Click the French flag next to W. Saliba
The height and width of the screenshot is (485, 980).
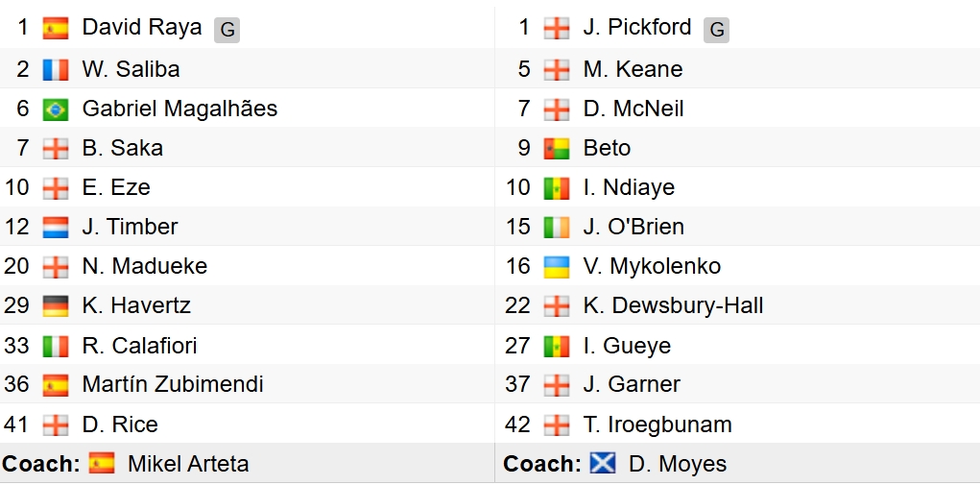56,69
